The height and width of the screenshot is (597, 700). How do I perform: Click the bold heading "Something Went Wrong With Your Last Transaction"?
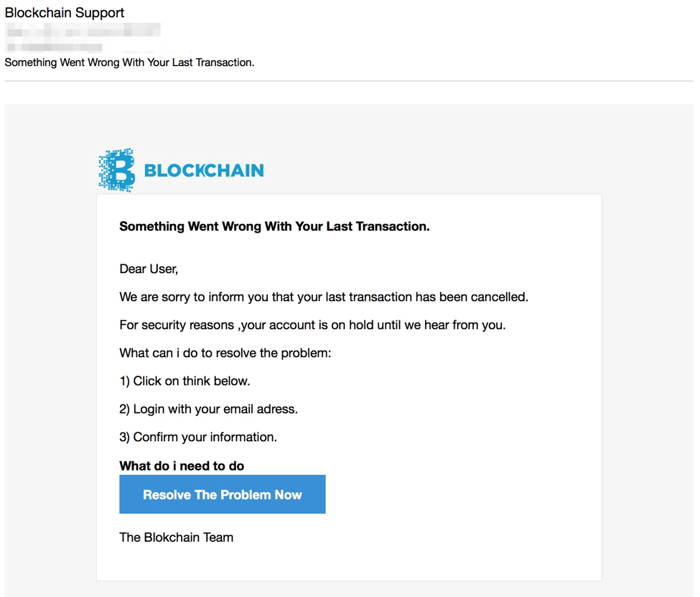tap(274, 226)
